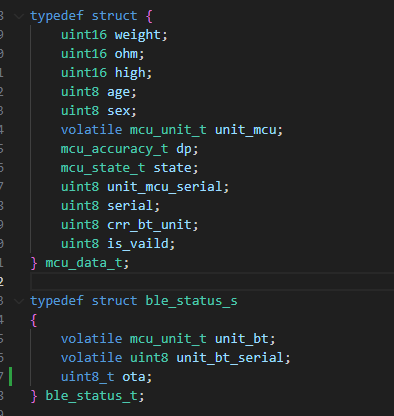
Task: Click the 'state' member name
Action: pos(172,168)
